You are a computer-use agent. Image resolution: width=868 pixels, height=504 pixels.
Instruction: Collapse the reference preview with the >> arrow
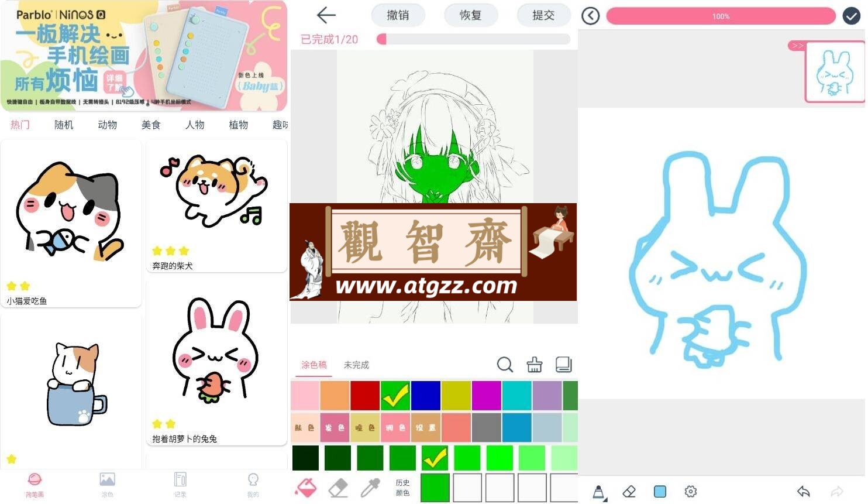(x=797, y=46)
